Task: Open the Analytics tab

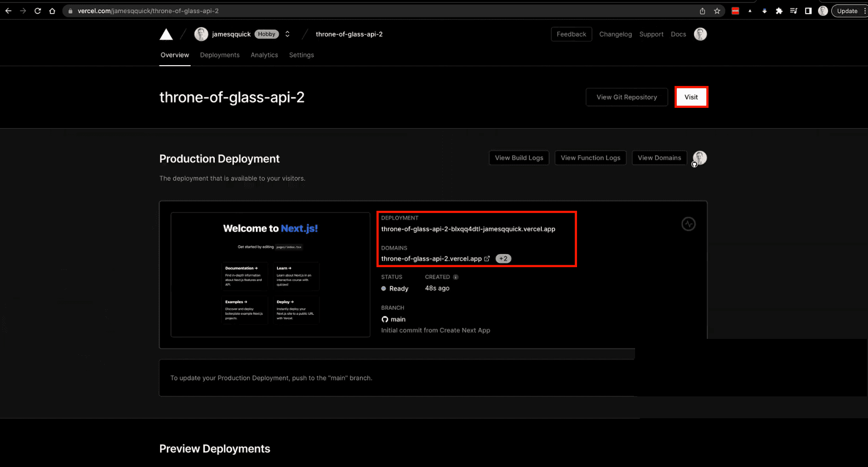Action: click(264, 55)
